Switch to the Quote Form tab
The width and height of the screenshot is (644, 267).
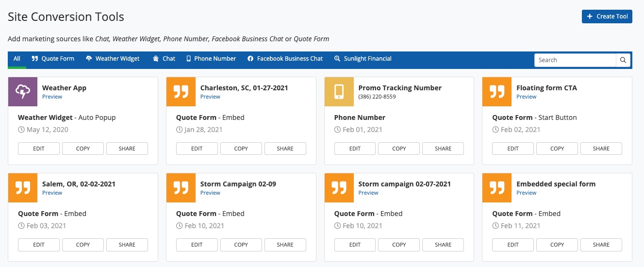coord(53,59)
